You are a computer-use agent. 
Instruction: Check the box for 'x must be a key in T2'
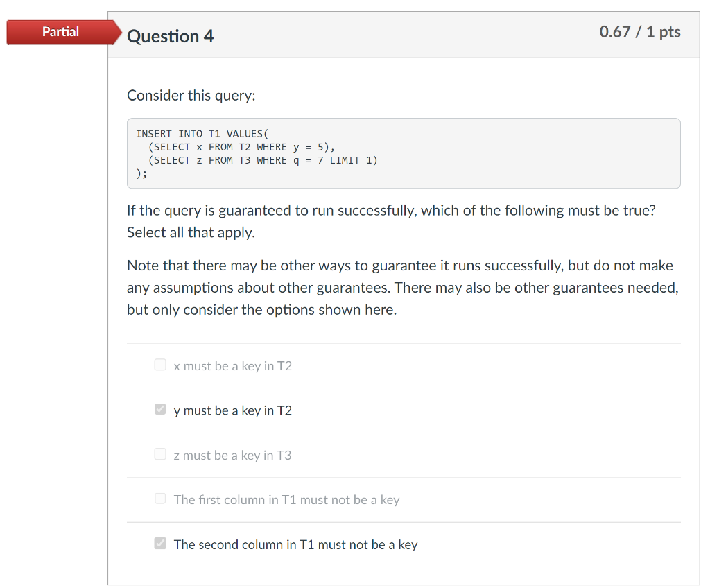coord(160,364)
